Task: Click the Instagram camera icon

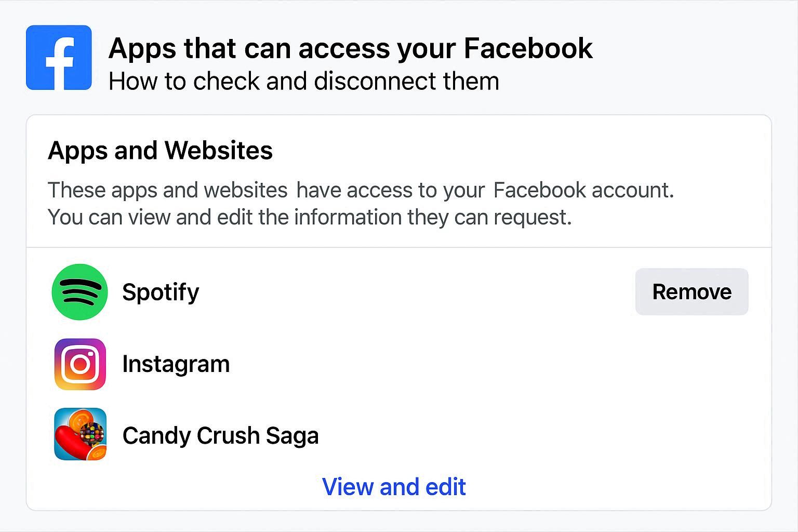Action: click(x=80, y=364)
